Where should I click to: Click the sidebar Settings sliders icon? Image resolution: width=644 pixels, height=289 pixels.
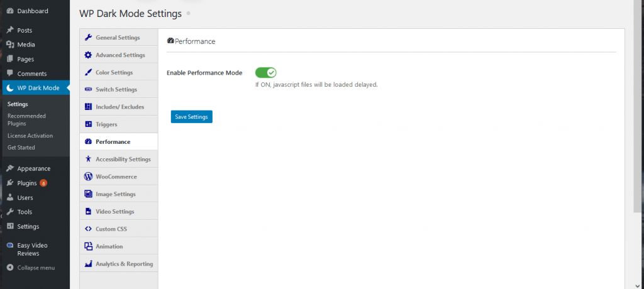click(10, 226)
